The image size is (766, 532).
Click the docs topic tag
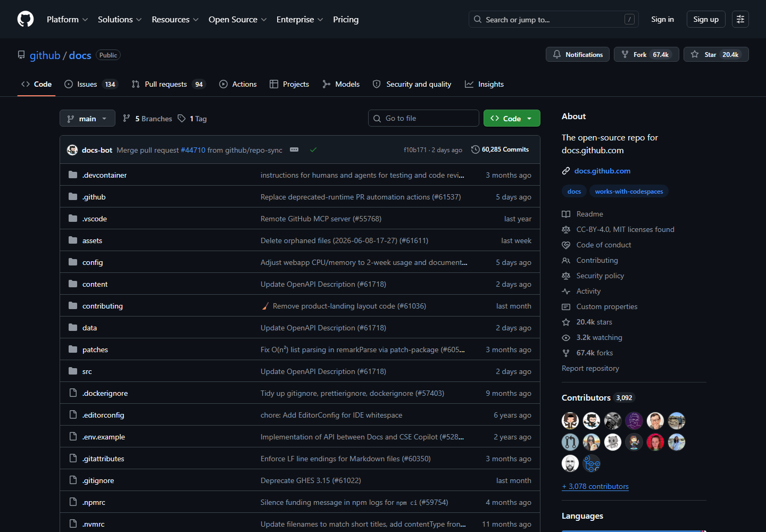click(574, 192)
